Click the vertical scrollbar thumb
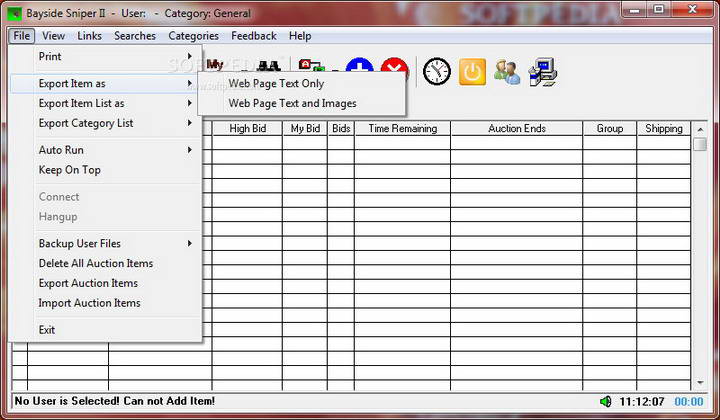Viewport: 720px width, 420px height. (x=700, y=144)
